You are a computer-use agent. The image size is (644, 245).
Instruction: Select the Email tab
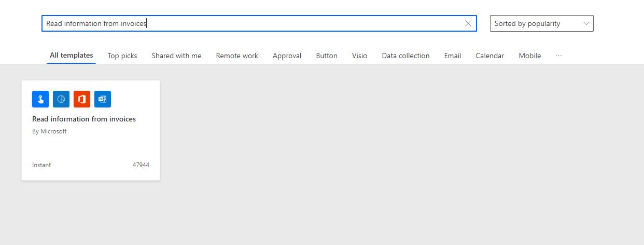click(453, 56)
